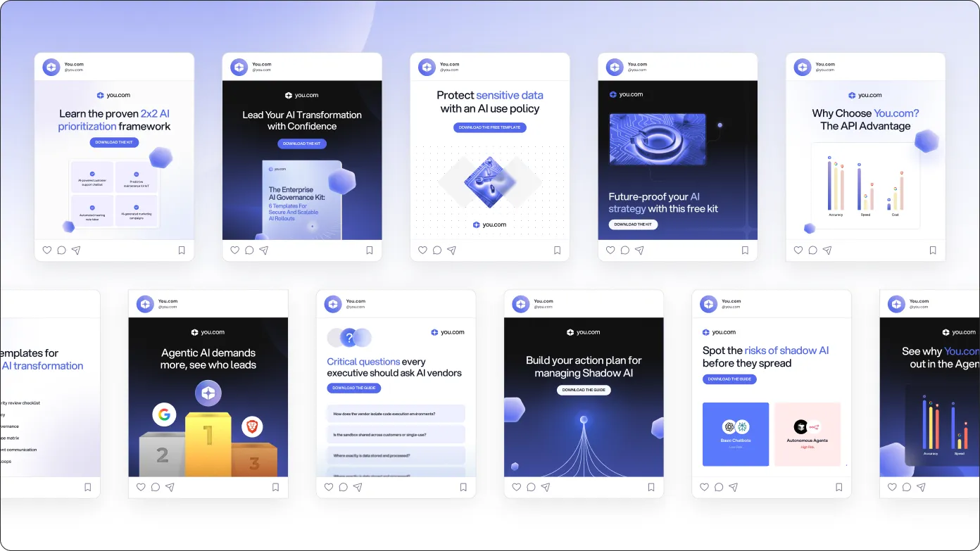Screen dimensions: 980x551
Task: Click 'Download the Free Template' button
Action: tap(490, 127)
